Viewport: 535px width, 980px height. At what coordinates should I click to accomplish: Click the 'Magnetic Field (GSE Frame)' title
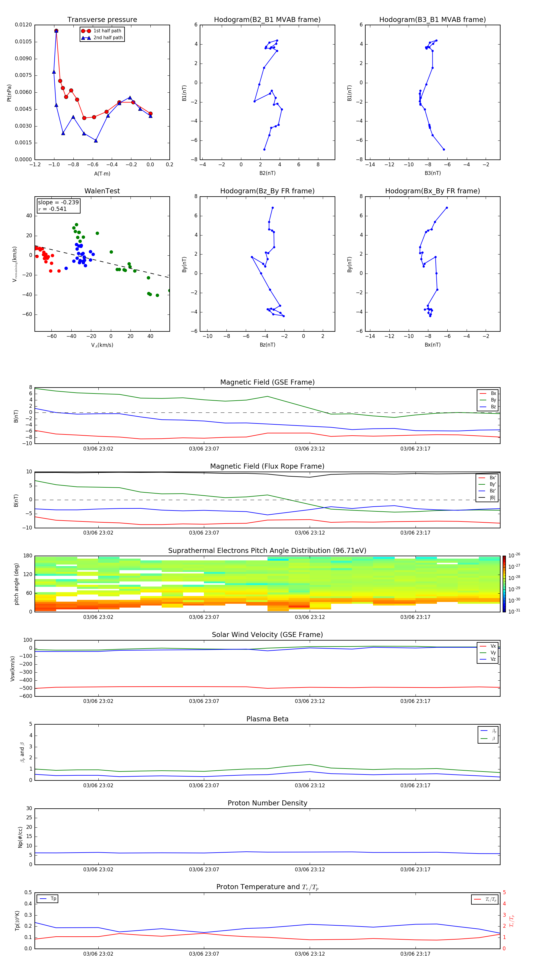coord(267,382)
